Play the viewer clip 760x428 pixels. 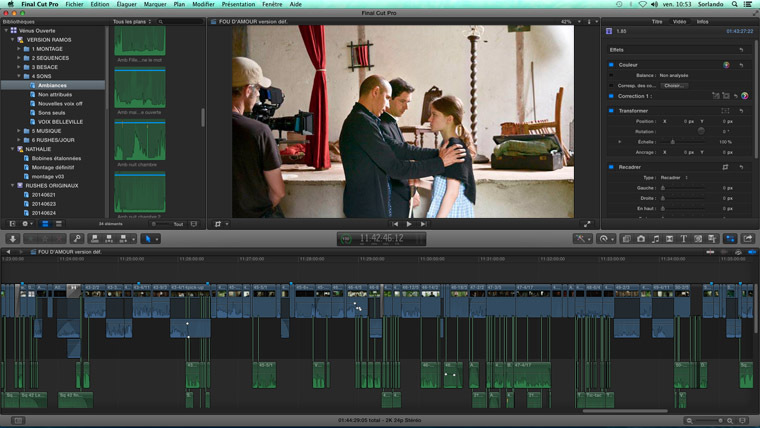coord(409,224)
